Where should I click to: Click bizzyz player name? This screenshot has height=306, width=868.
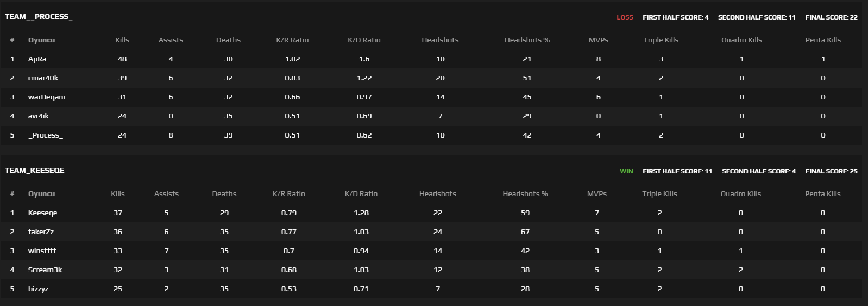click(38, 289)
